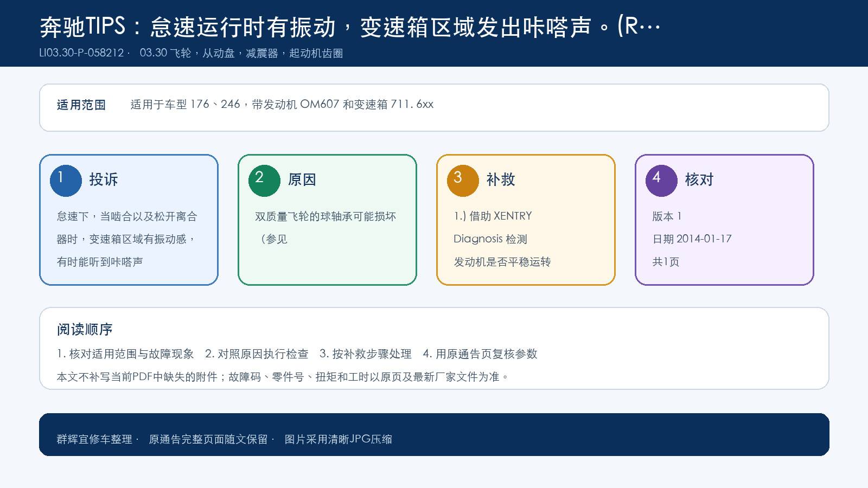
Task: Click step 2. 对照原因执行检查
Action: (x=257, y=354)
